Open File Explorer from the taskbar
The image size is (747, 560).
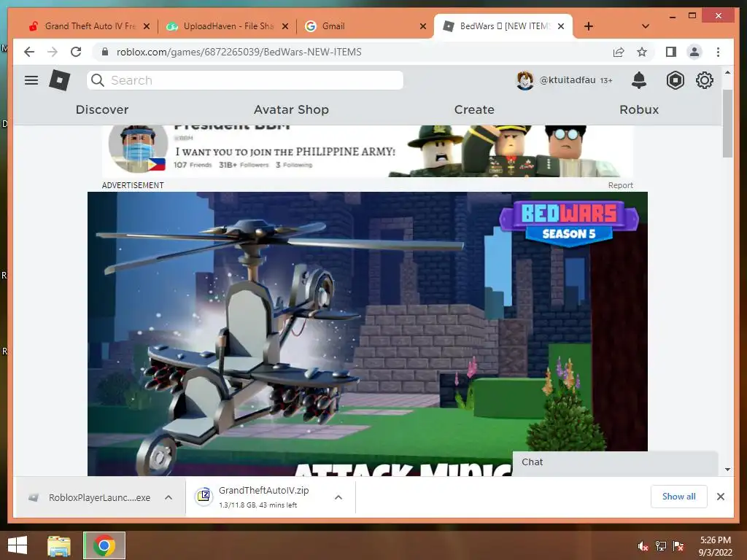coord(59,545)
